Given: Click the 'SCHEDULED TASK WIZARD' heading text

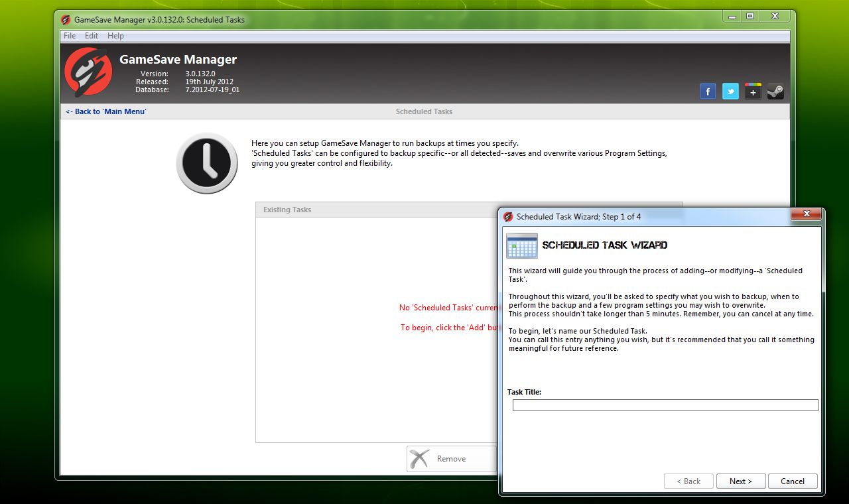Looking at the screenshot, I should pos(605,245).
